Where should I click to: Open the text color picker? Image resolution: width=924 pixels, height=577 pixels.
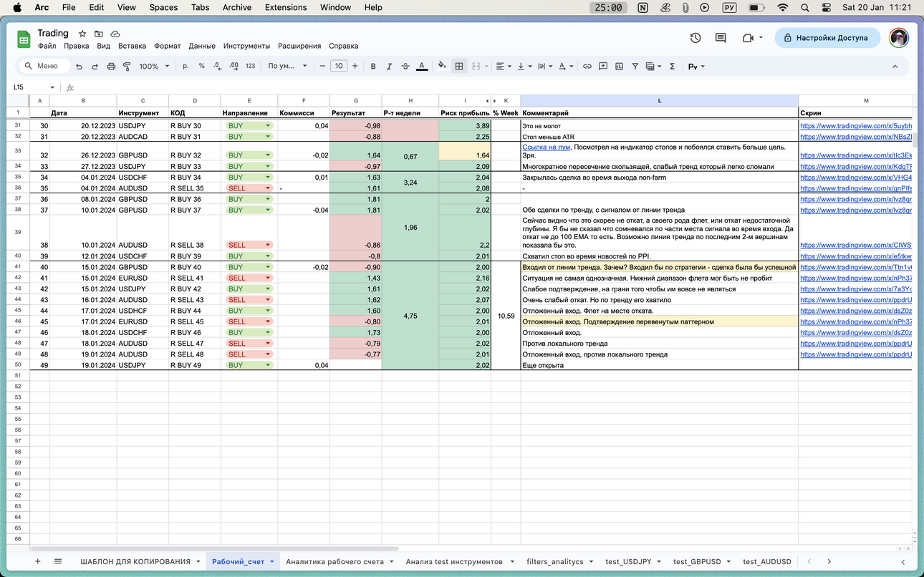click(x=422, y=66)
